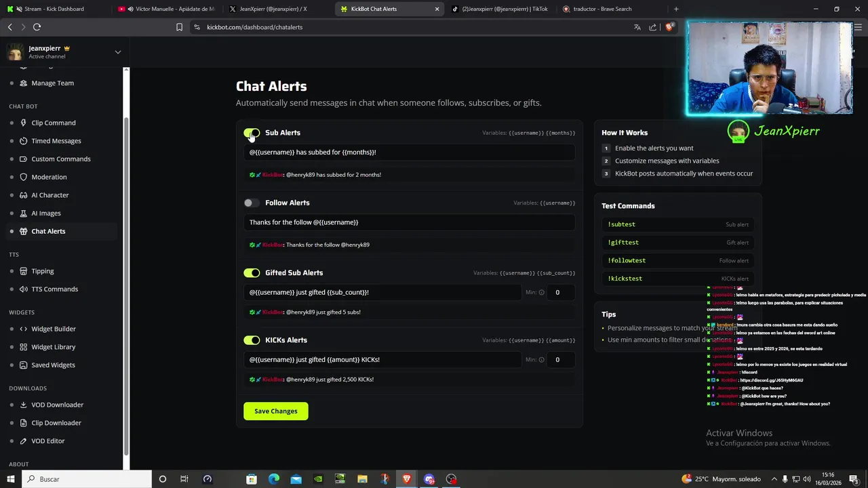Click the !gifttest test command
Screen dimensions: 868x488
coord(678,243)
